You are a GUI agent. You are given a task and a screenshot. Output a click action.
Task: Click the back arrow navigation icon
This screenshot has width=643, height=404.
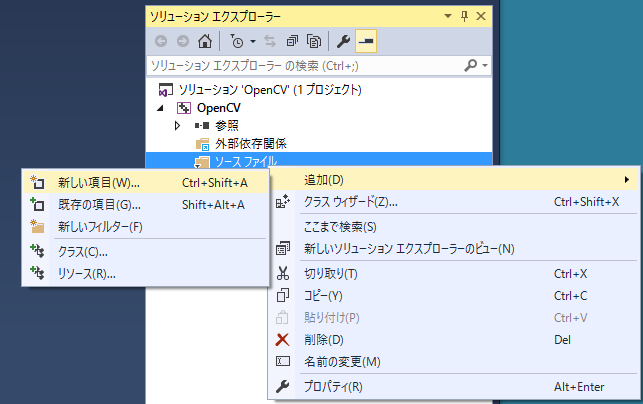point(161,42)
